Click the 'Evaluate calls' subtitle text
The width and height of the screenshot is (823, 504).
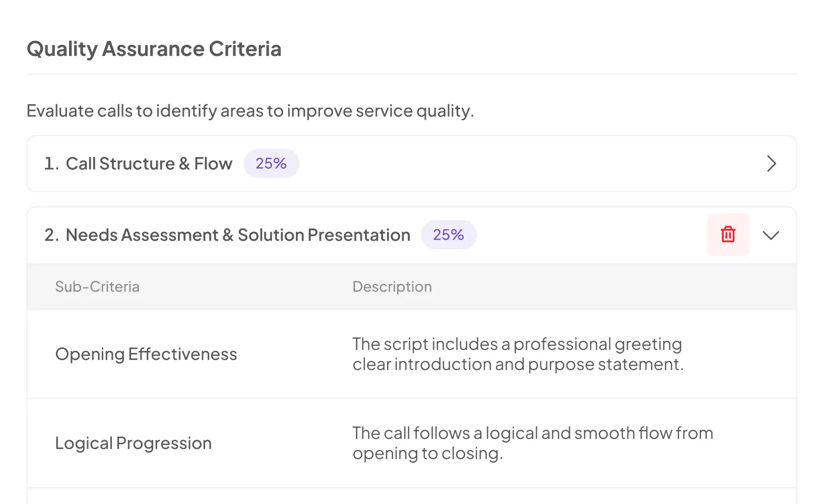pyautogui.click(x=250, y=111)
